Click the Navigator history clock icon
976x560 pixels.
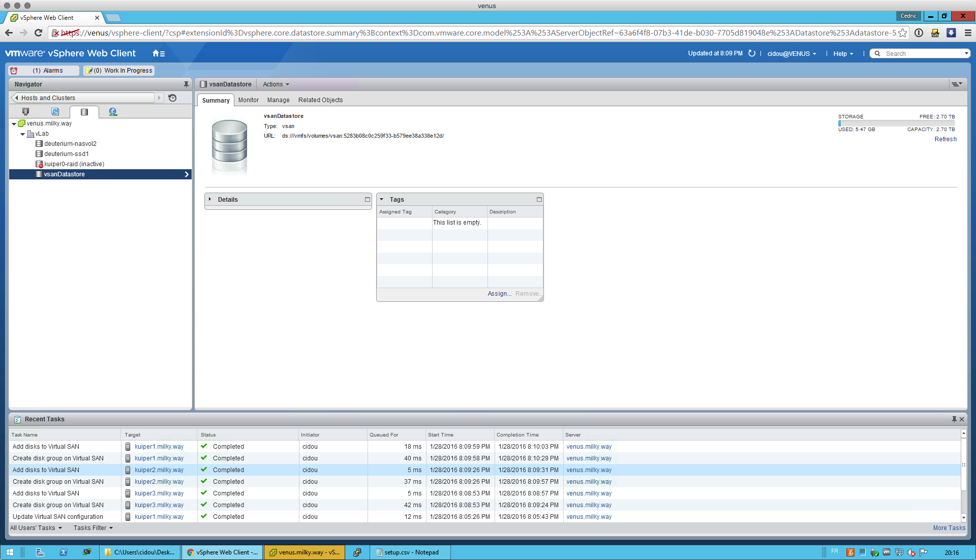tap(172, 98)
